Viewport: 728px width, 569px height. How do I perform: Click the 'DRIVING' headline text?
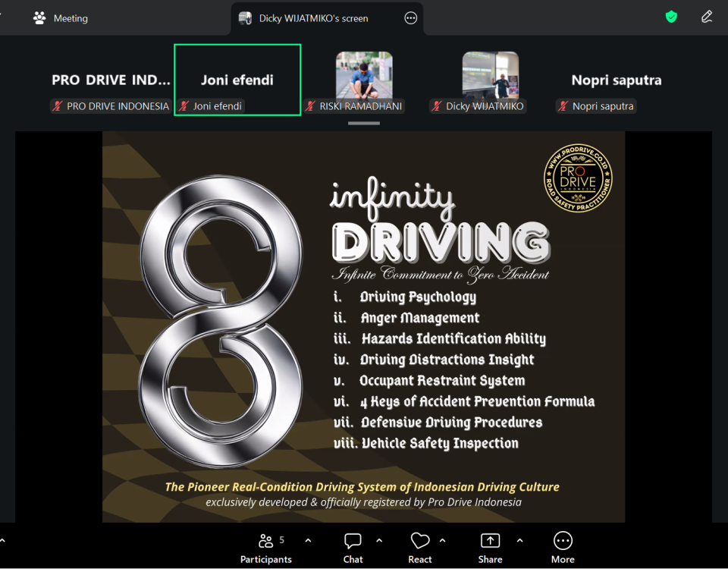click(441, 243)
